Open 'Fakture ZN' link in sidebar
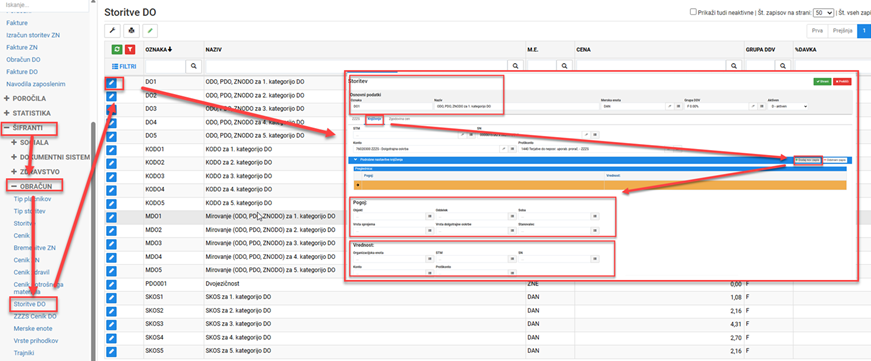The width and height of the screenshot is (871, 361). pyautogui.click(x=22, y=47)
